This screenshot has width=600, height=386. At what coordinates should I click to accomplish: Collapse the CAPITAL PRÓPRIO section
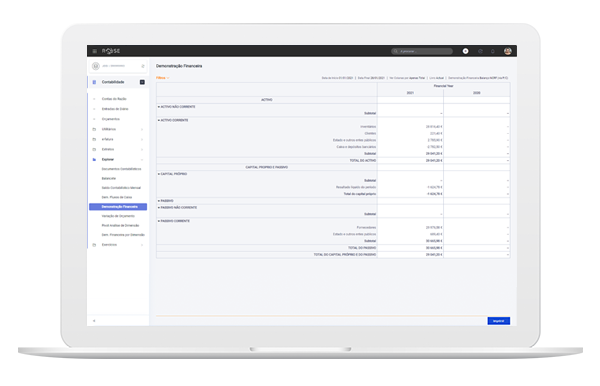[x=159, y=174]
